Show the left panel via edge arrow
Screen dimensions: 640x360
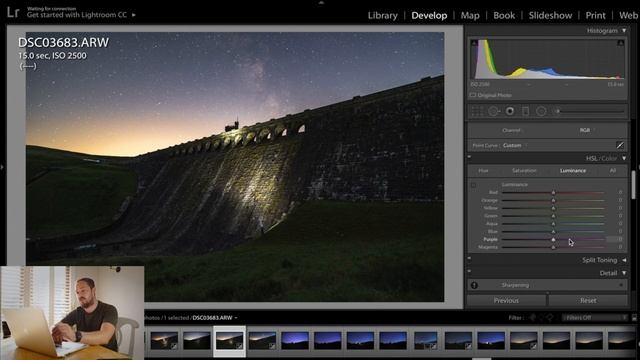pos(2,167)
